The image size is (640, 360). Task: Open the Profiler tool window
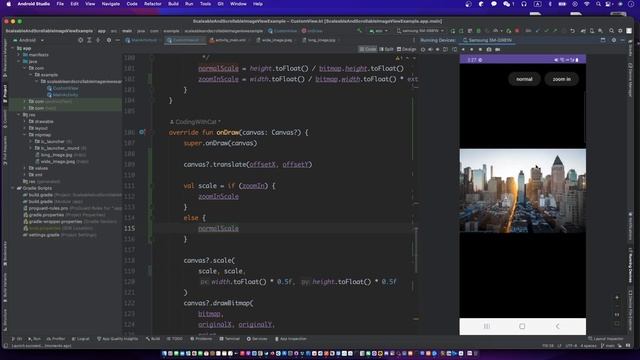(56, 339)
